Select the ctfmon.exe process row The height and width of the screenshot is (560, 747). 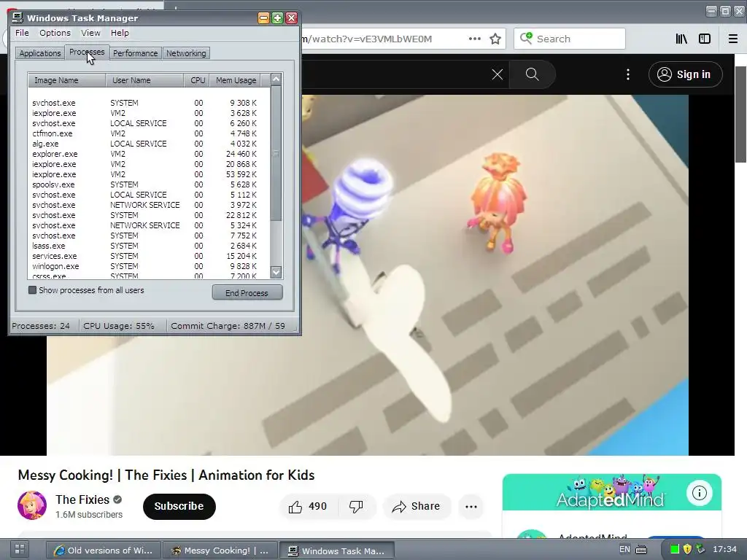point(149,133)
